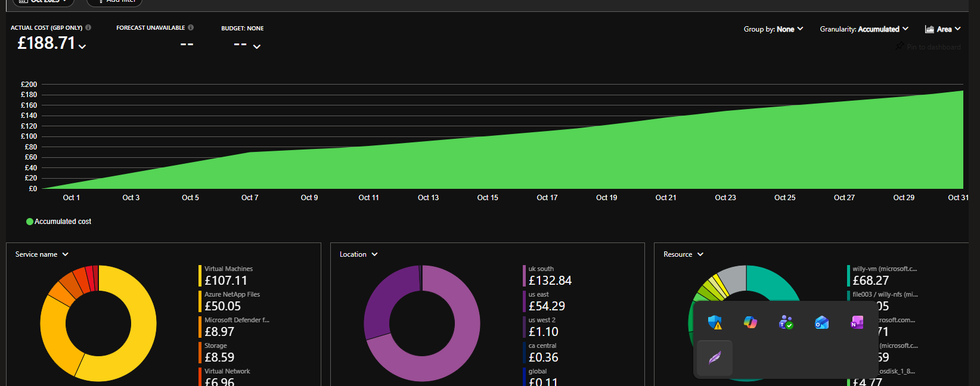Change the Area chart type dropdown

pos(942,29)
